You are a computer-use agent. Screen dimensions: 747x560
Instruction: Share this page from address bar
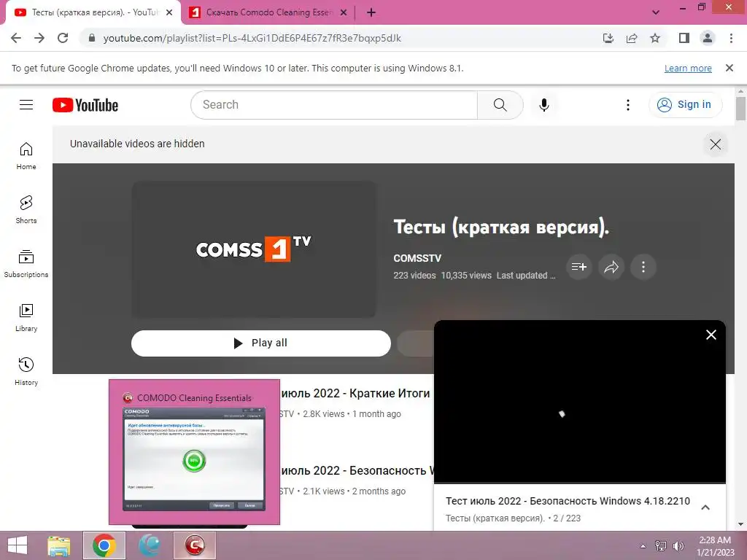(632, 38)
